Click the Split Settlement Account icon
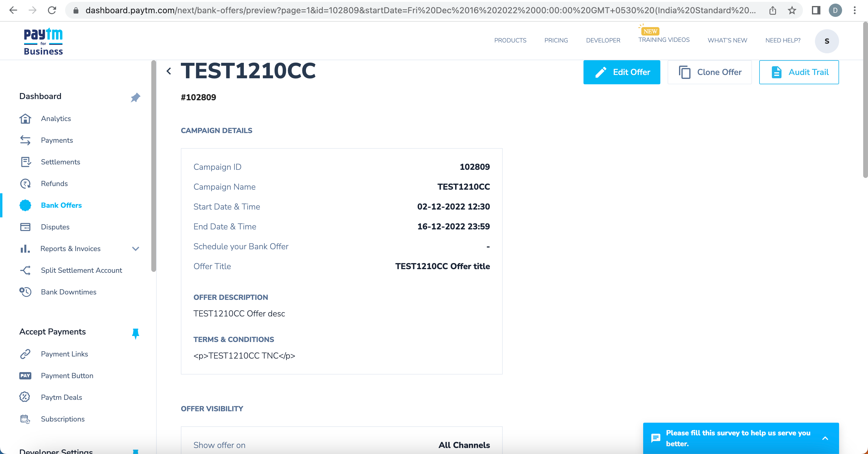 click(x=25, y=270)
